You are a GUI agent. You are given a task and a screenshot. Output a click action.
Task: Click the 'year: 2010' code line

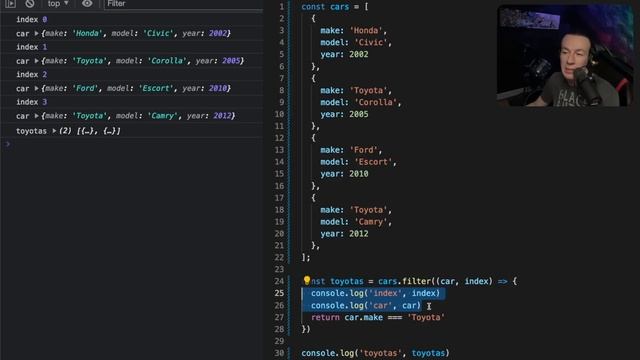[x=344, y=174]
